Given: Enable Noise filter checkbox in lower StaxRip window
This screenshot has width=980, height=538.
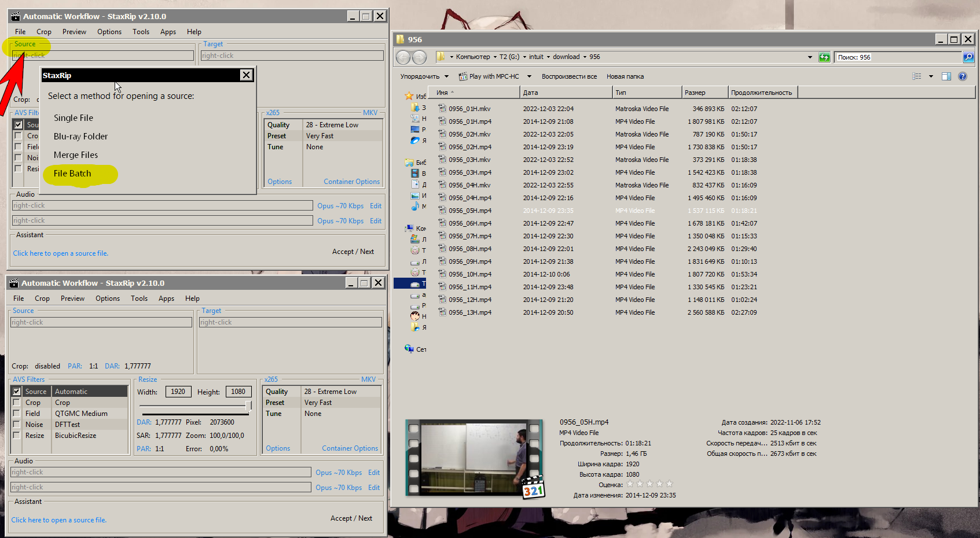Looking at the screenshot, I should [x=17, y=425].
